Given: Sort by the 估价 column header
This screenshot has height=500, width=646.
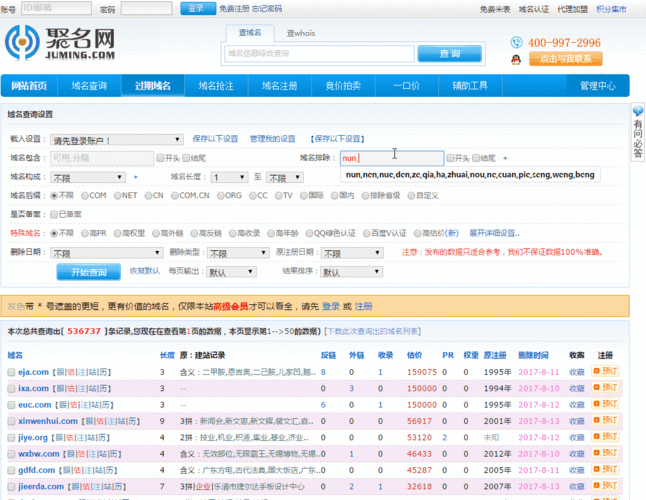Looking at the screenshot, I should pyautogui.click(x=414, y=355).
